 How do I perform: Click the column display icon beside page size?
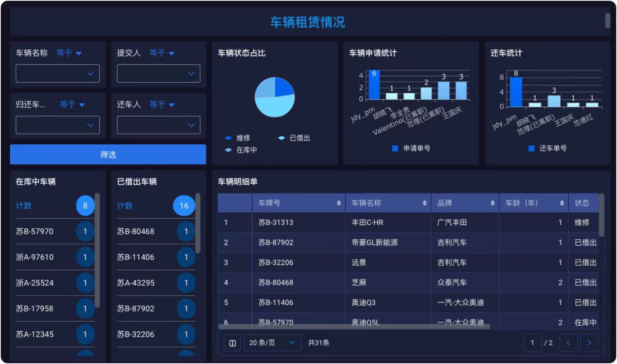point(232,343)
